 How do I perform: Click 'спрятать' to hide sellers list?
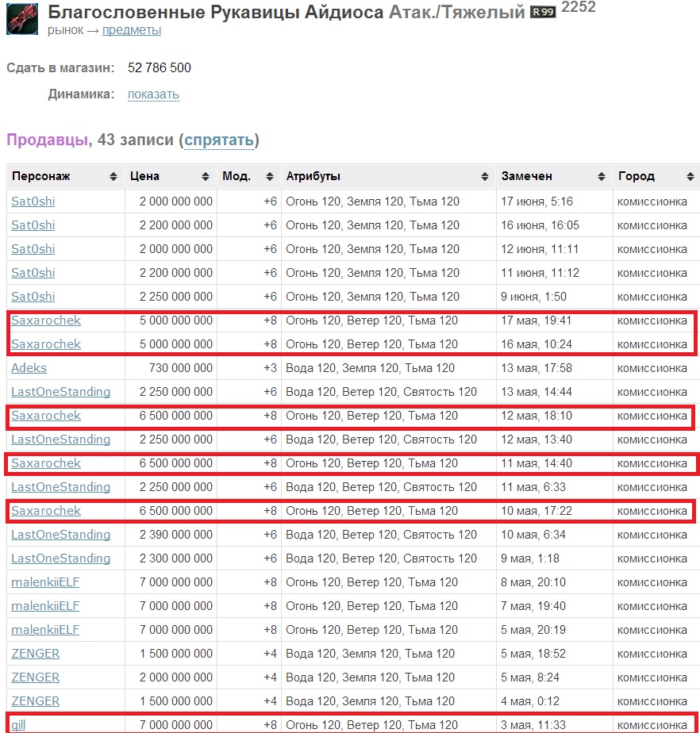[219, 140]
